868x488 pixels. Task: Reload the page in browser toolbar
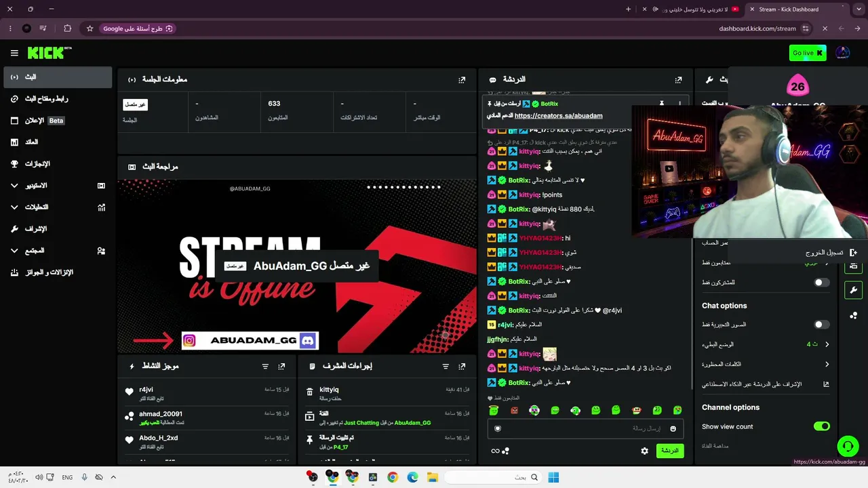(825, 28)
